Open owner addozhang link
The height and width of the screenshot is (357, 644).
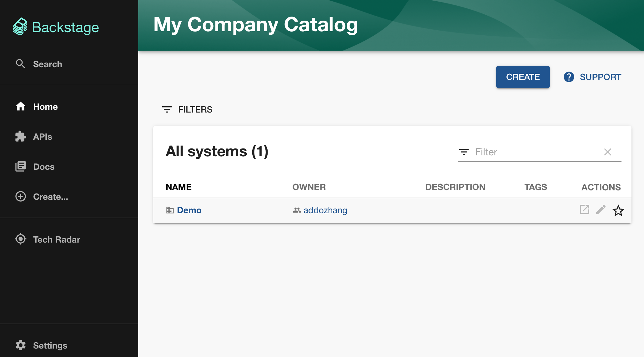325,210
